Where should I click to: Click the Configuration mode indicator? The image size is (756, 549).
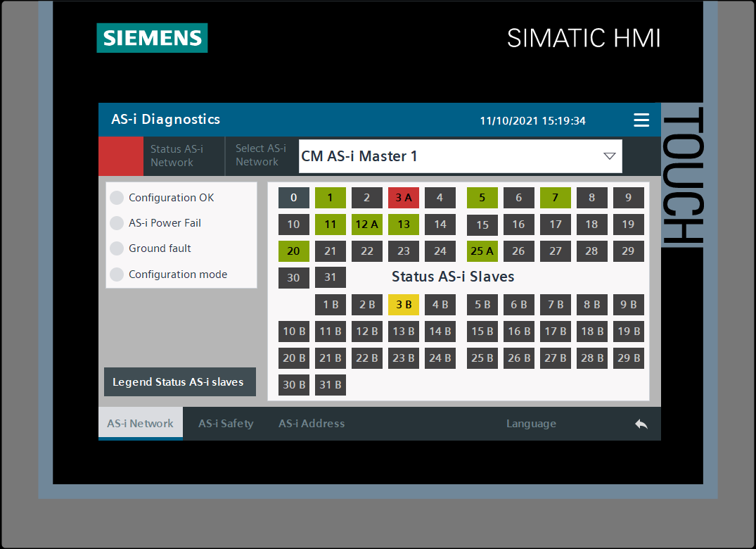(x=117, y=274)
